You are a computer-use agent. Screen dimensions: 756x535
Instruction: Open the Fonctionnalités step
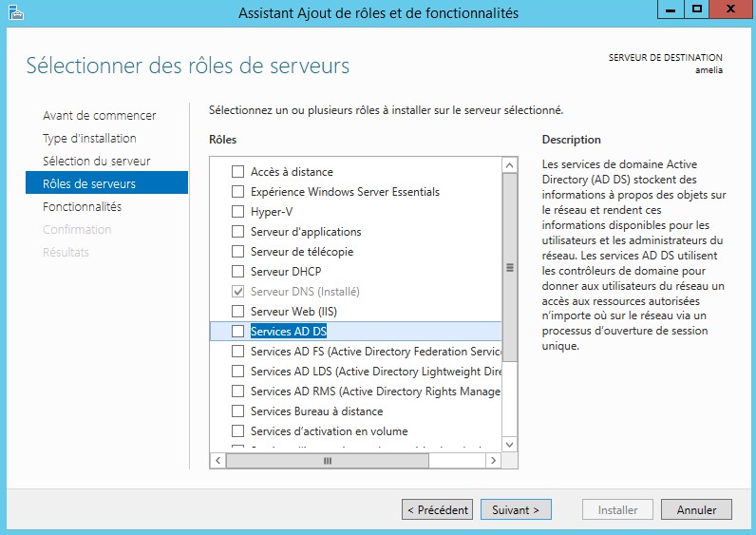(82, 207)
